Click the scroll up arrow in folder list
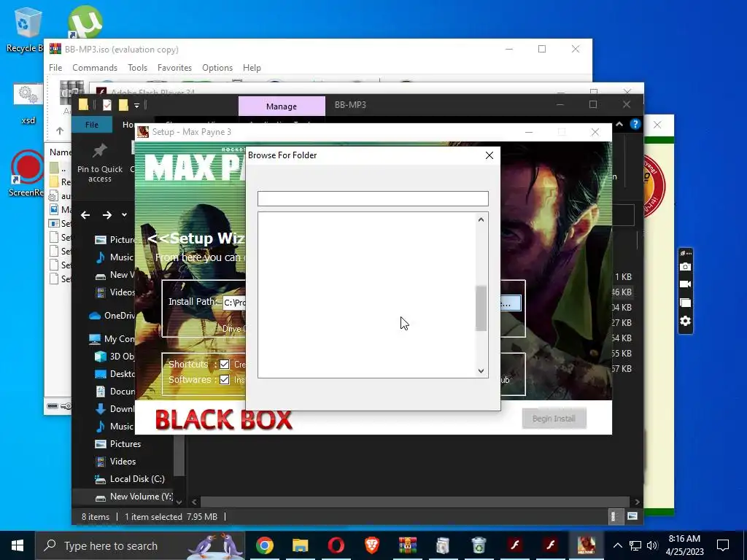Image resolution: width=747 pixels, height=560 pixels. tap(481, 219)
